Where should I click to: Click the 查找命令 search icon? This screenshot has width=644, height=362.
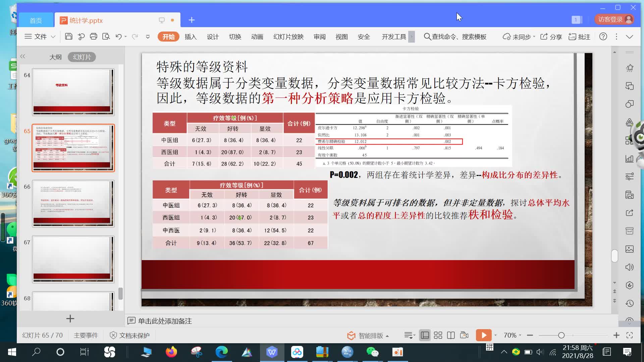[427, 37]
